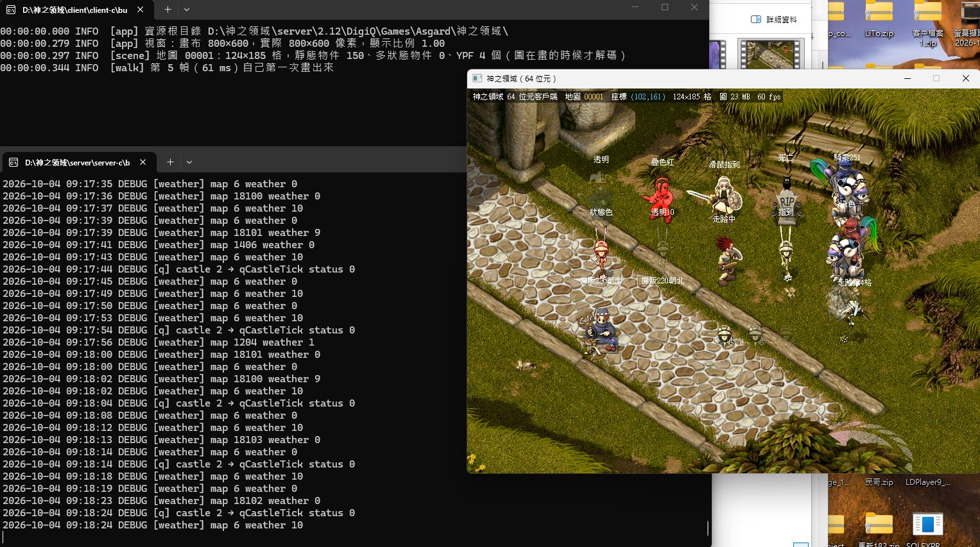Click terminal icon on client-c tab

pyautogui.click(x=11, y=10)
